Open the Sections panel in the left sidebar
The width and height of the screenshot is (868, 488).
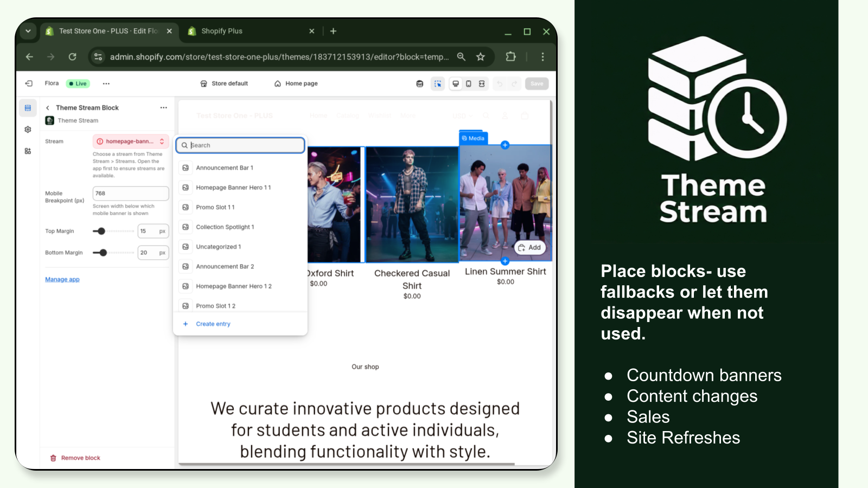pyautogui.click(x=28, y=107)
